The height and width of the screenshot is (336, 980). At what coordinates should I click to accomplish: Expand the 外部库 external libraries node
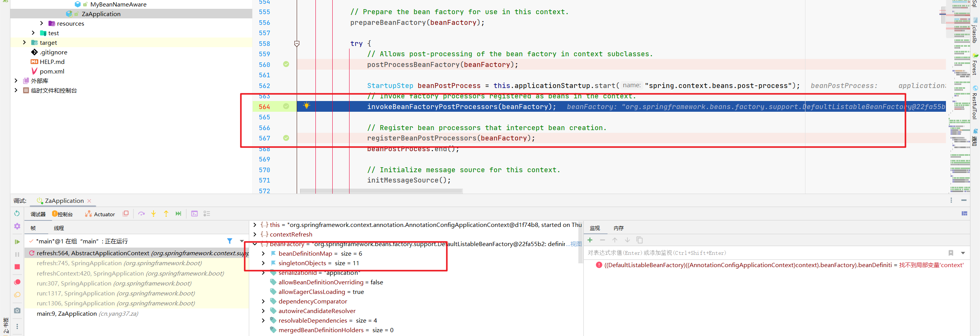tap(16, 81)
